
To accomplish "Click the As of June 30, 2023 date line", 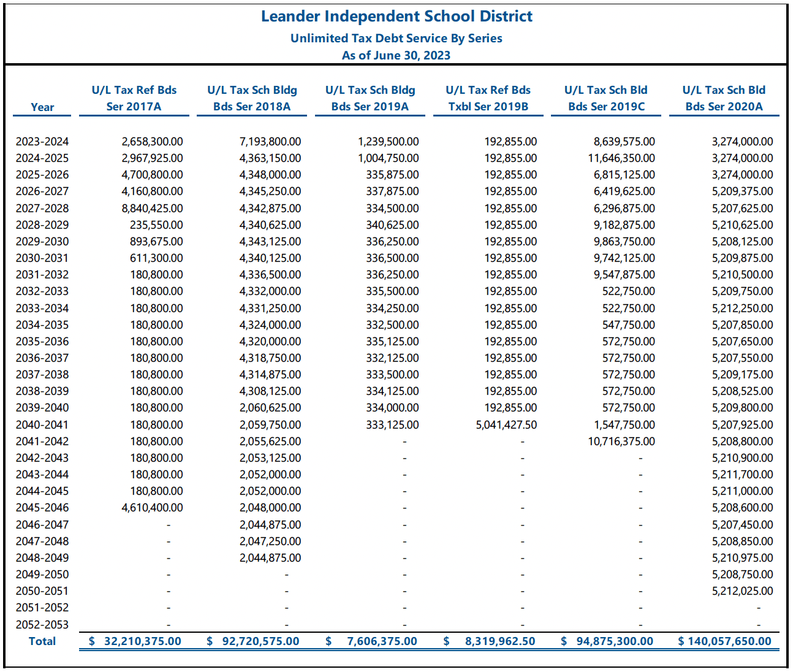I will [x=397, y=55].
